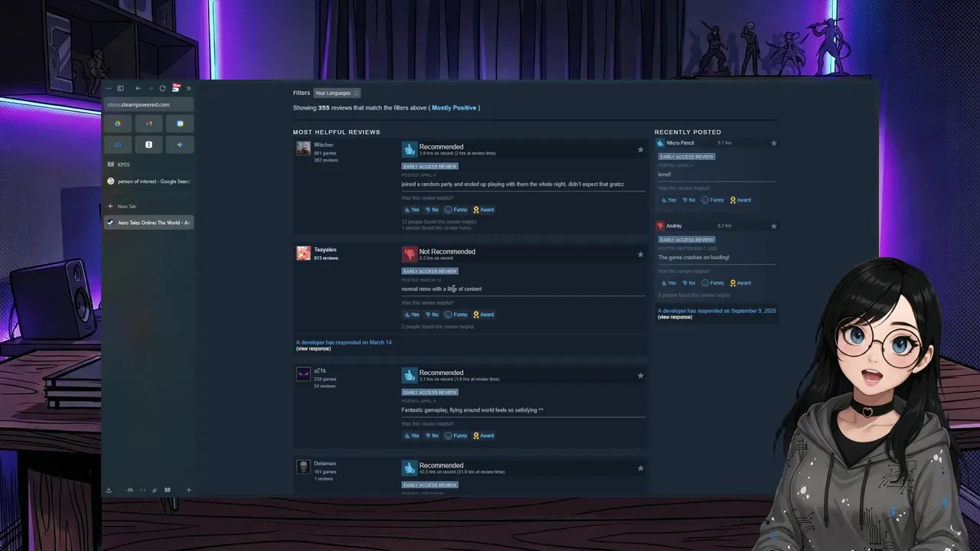Rate xZ1k's review as Funny
The height and width of the screenshot is (551, 980).
(x=456, y=435)
